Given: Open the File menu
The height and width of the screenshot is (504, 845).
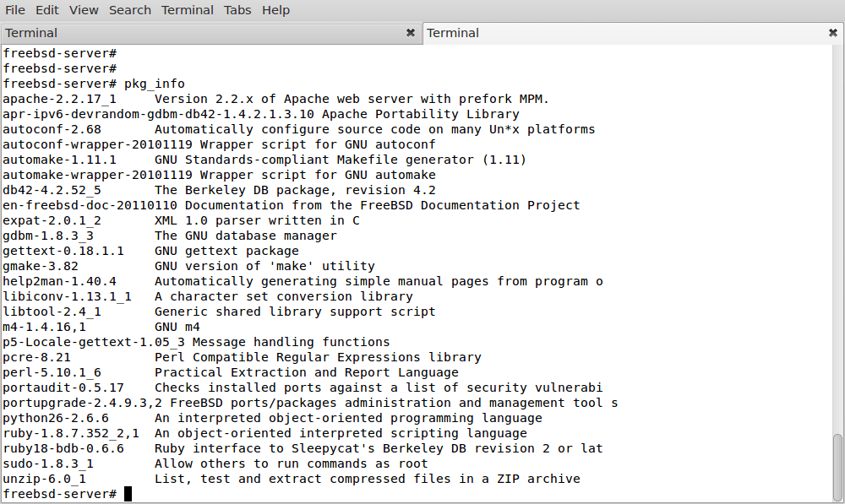Looking at the screenshot, I should 15,10.
